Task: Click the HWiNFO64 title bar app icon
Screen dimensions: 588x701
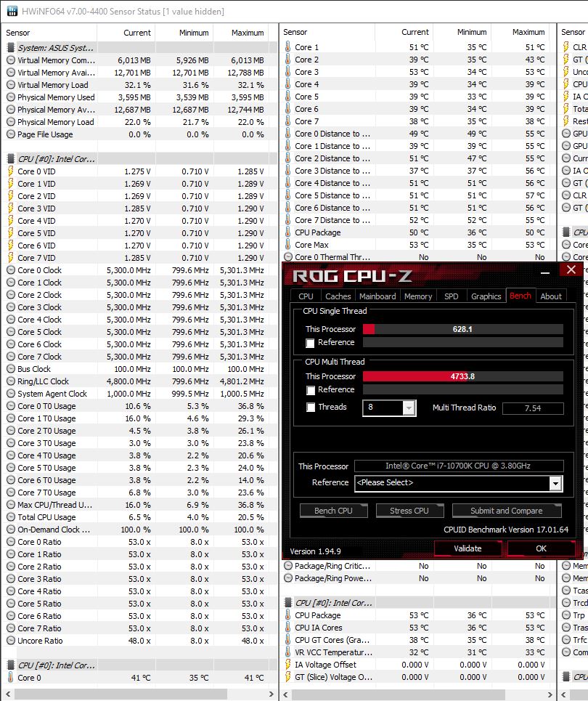Action: (12, 11)
